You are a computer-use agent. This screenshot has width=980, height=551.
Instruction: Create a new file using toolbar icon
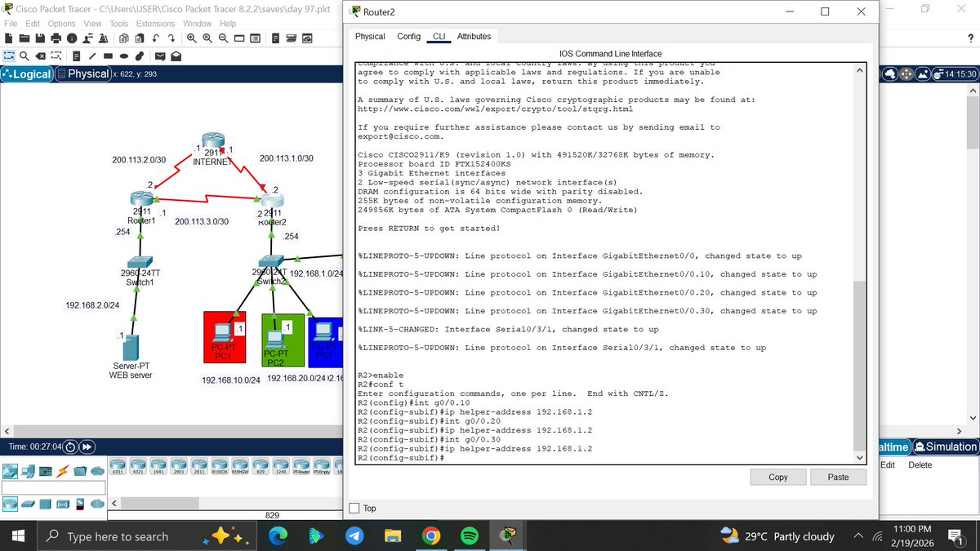click(9, 38)
